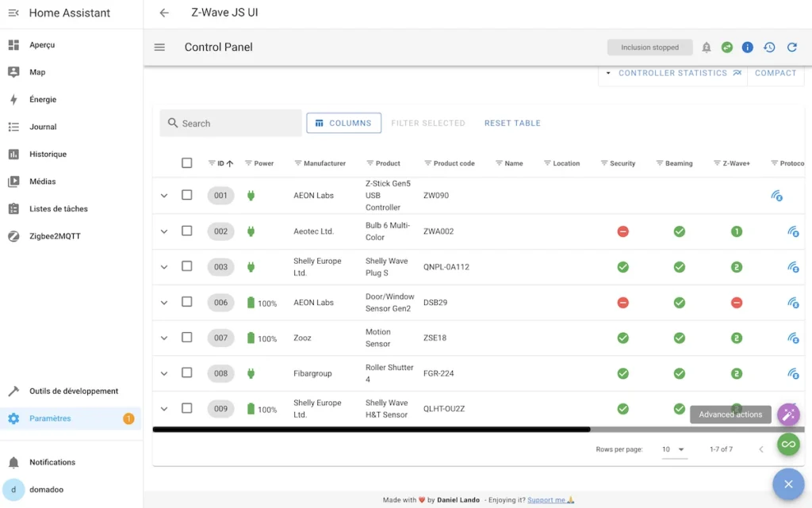
Task: Select the checkbox for node 006
Action: pyautogui.click(x=187, y=302)
